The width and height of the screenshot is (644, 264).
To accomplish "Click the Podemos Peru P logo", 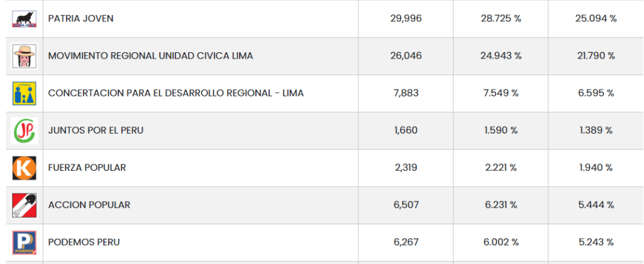I will tap(25, 242).
